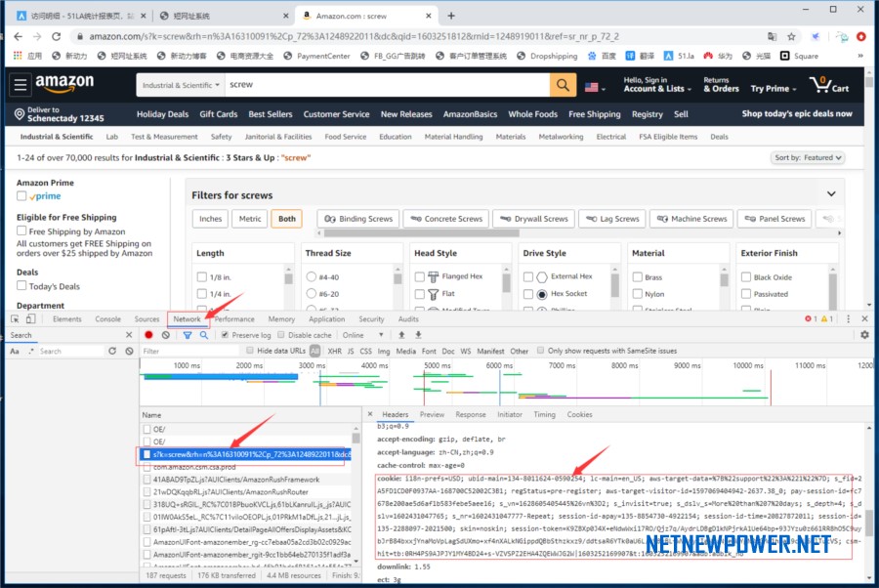Screen dimensions: 879x588
Task: Click the network Filter text field
Action: click(x=190, y=351)
